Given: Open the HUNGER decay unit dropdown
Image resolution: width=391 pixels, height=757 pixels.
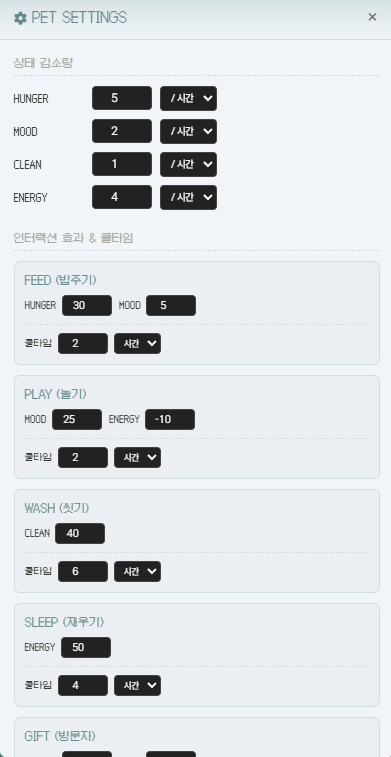Looking at the screenshot, I should [x=188, y=98].
